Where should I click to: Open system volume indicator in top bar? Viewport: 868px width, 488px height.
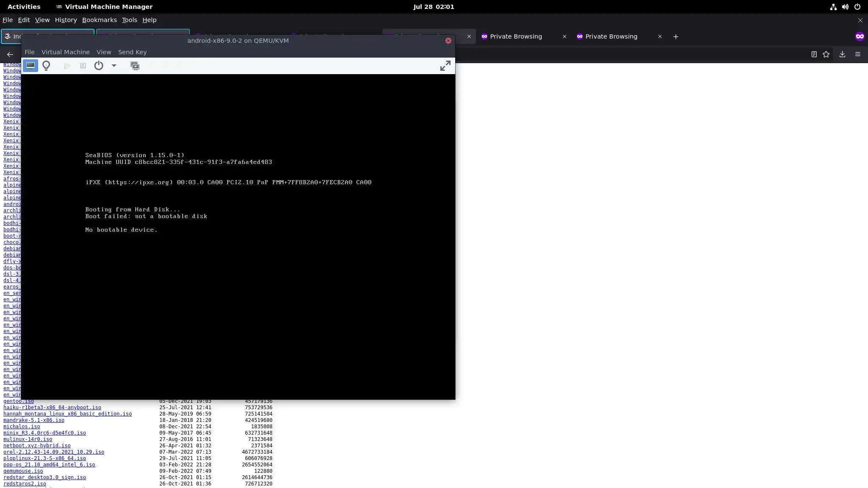click(845, 7)
